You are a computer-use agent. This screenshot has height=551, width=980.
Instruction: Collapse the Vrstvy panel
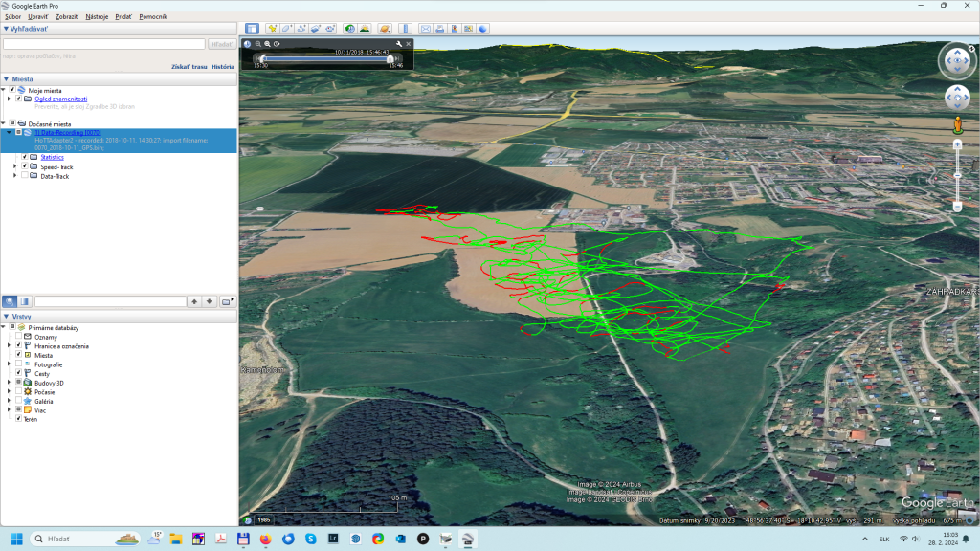tap(6, 316)
